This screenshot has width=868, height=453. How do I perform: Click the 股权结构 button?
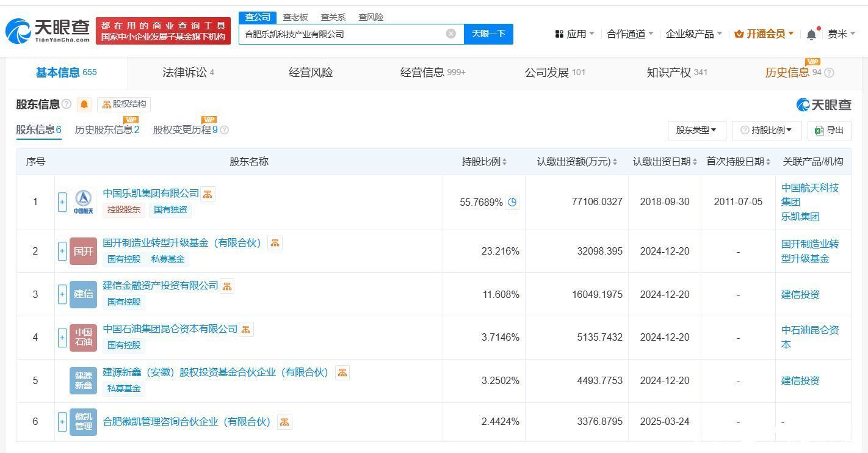(124, 104)
